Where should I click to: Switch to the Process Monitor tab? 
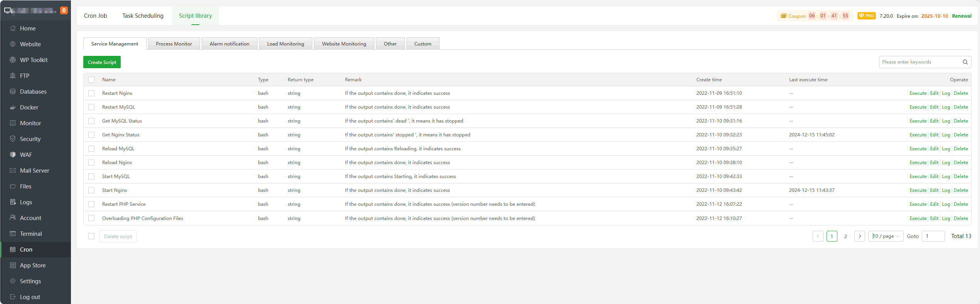pos(174,44)
